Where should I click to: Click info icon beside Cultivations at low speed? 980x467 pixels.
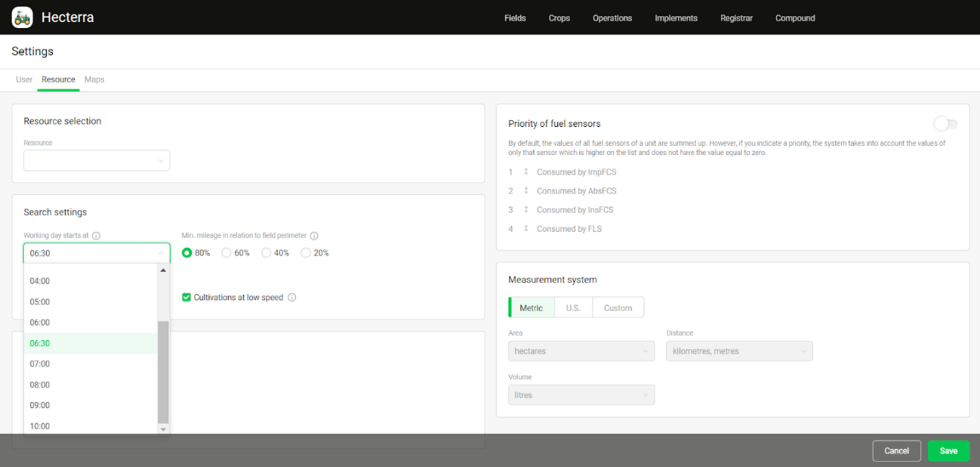pyautogui.click(x=292, y=298)
